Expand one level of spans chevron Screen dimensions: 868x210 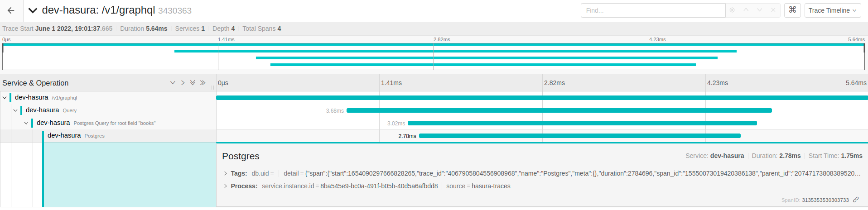pyautogui.click(x=183, y=83)
